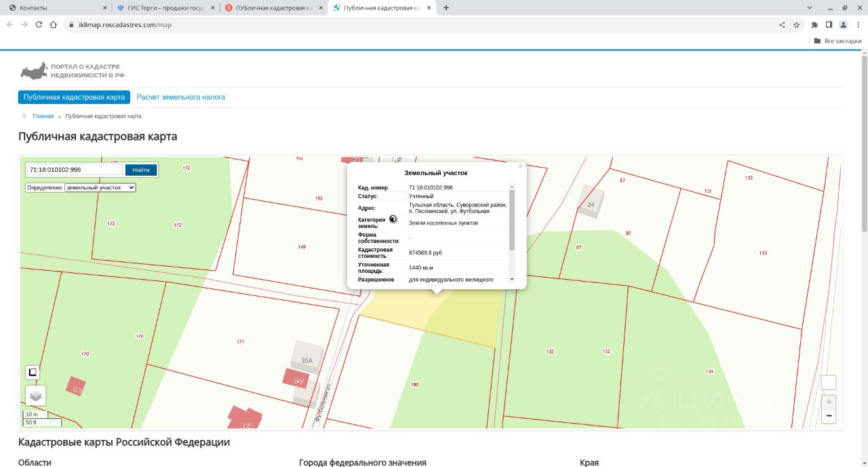Follow the Главная breadcrumb link

point(43,116)
